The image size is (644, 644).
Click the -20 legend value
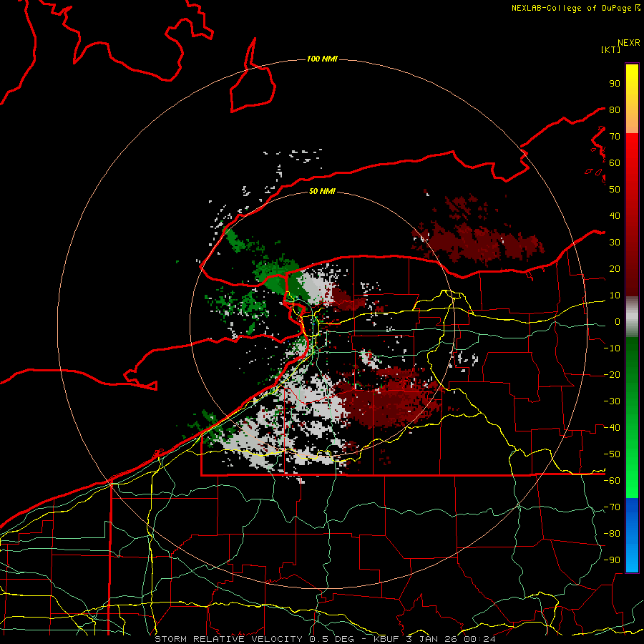click(x=612, y=374)
